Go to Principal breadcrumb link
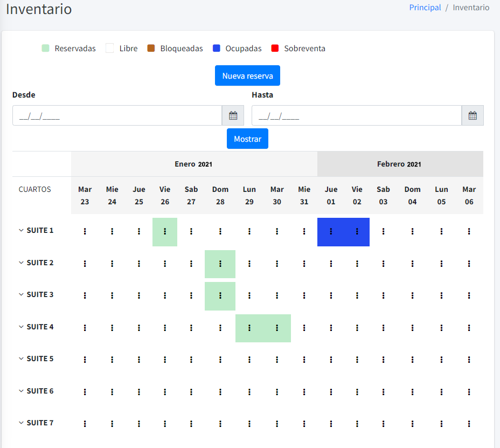The image size is (500, 448). tap(425, 8)
